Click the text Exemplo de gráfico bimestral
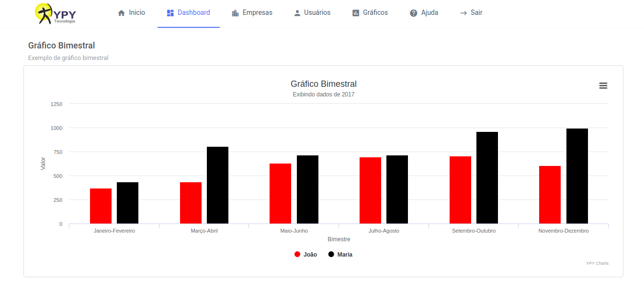The height and width of the screenshot is (294, 644). coord(68,58)
